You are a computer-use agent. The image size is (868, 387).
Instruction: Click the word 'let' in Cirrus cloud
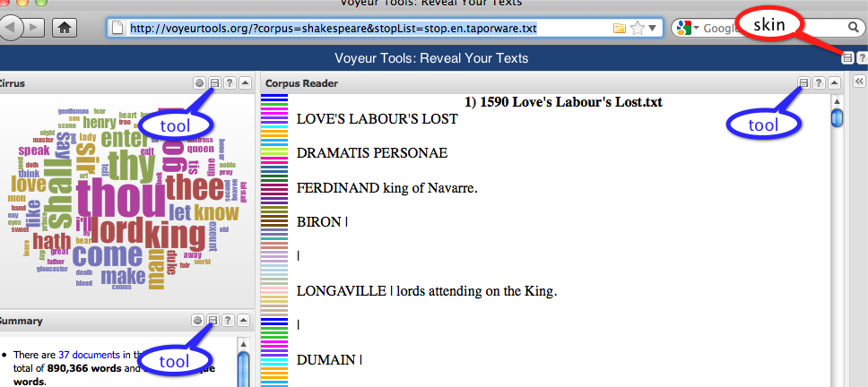pos(179,212)
